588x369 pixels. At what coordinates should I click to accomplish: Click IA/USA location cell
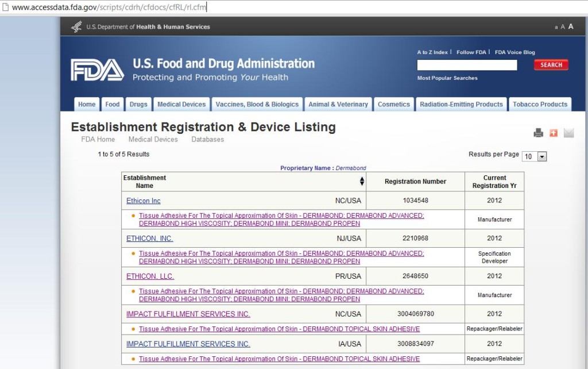pos(350,344)
